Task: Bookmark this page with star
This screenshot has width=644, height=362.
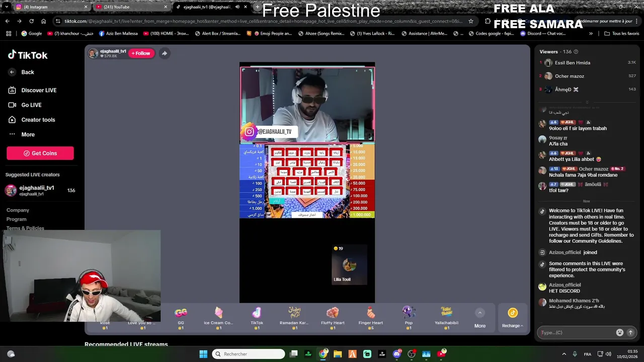Action: [x=471, y=21]
